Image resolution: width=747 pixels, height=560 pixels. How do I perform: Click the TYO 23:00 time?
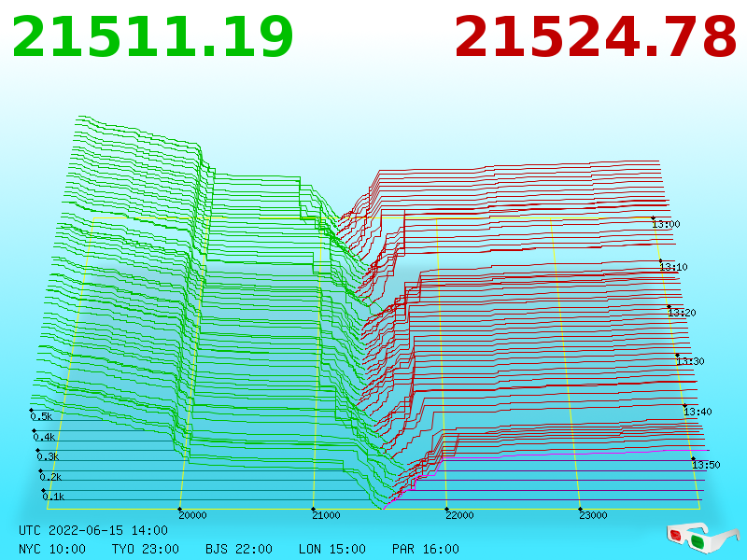pos(146,549)
